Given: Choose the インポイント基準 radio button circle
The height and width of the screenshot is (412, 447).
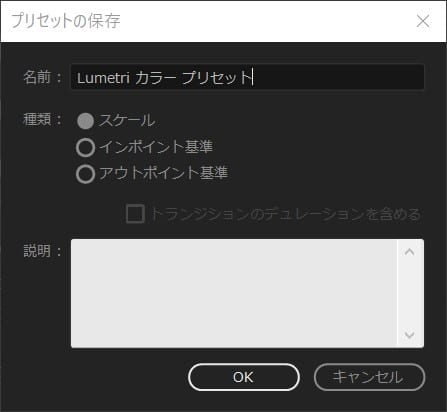Looking at the screenshot, I should click(85, 147).
